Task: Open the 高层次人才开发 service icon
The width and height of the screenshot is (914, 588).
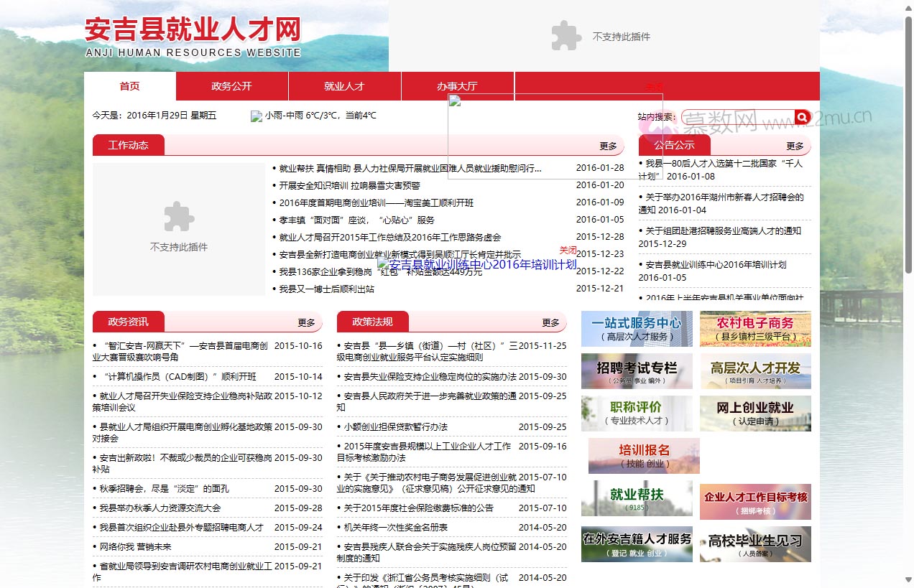Action: (754, 371)
